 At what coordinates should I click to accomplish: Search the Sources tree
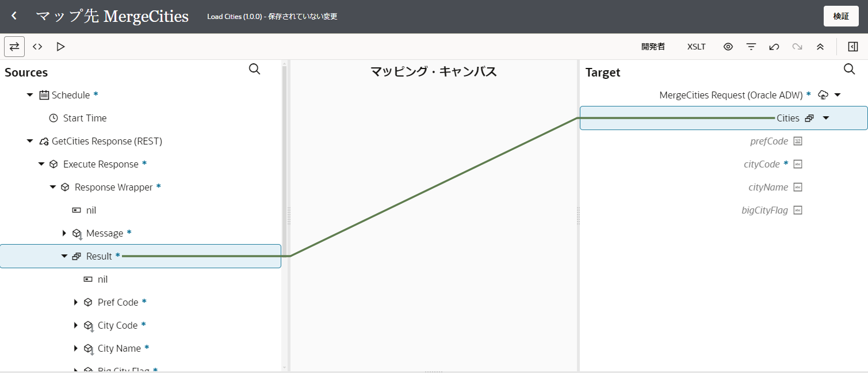point(254,69)
